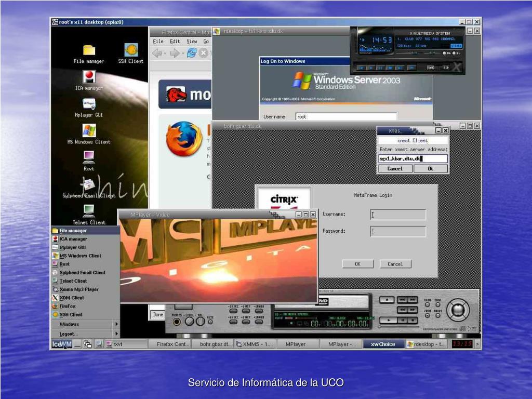The width and height of the screenshot is (532, 399).
Task: Cancel the xnest Client dialog
Action: pyautogui.click(x=395, y=169)
